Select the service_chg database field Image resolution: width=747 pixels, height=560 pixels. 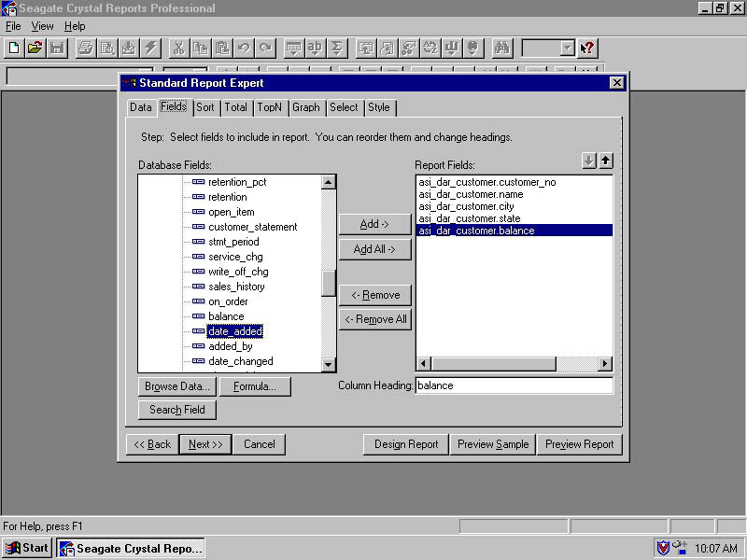[x=236, y=258]
